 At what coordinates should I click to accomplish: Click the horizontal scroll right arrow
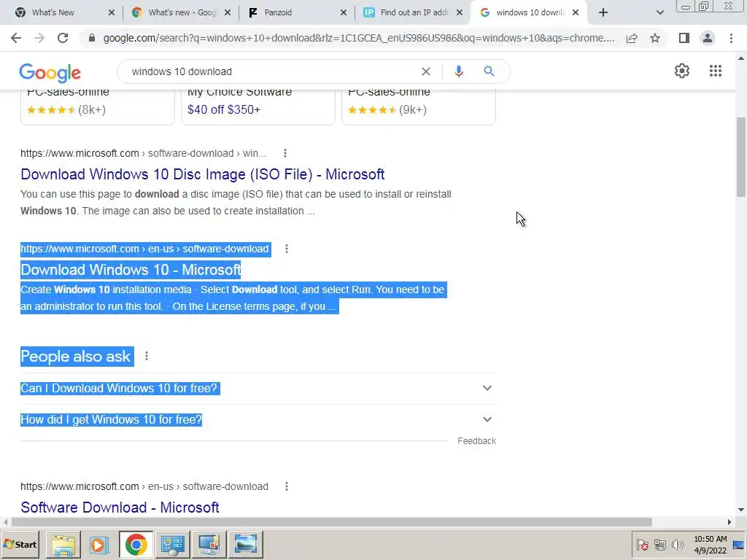tap(729, 522)
